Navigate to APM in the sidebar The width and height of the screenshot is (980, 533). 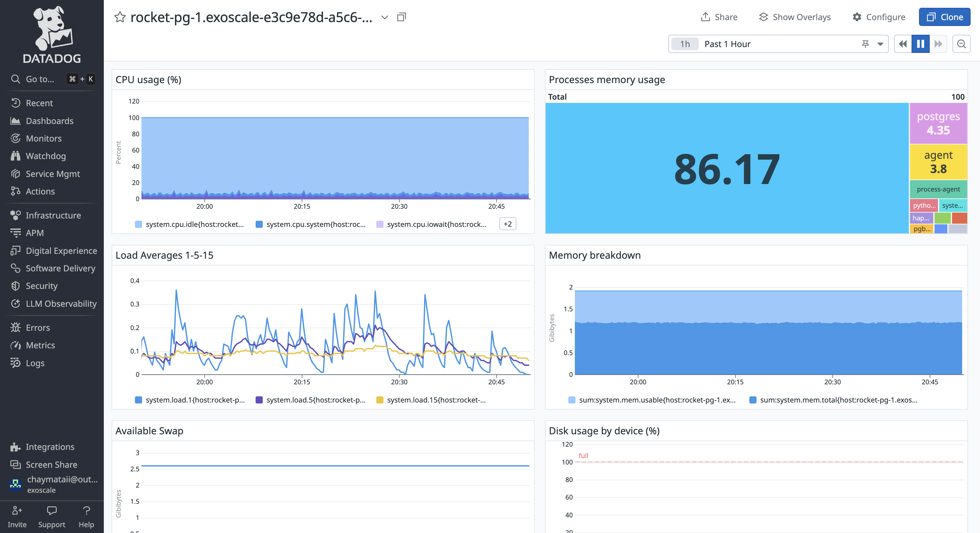pos(35,233)
